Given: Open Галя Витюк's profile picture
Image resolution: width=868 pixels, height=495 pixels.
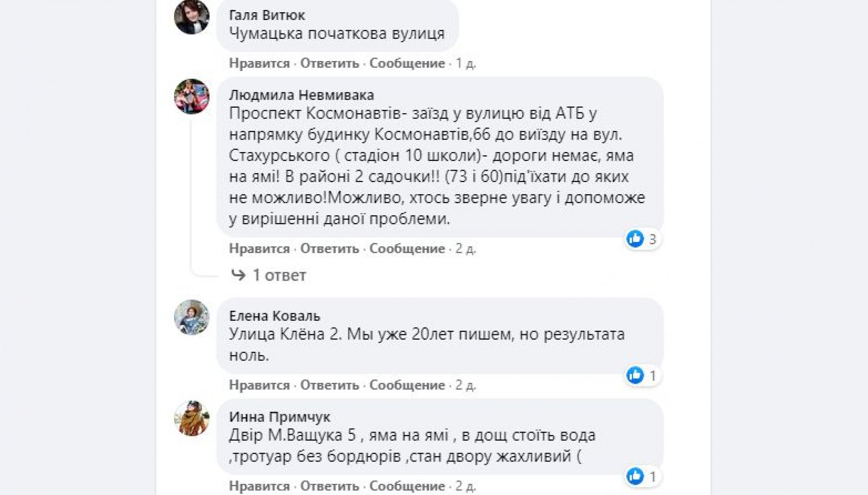Looking at the screenshot, I should tap(192, 17).
